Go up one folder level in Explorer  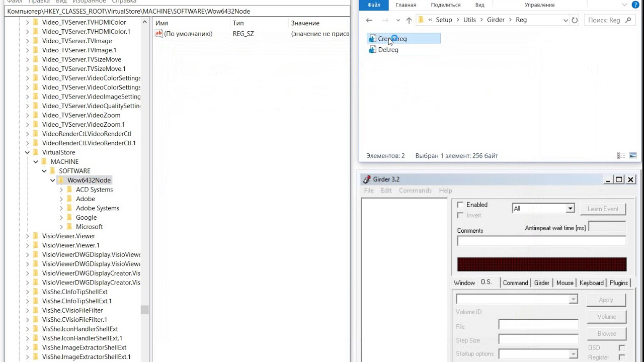409,20
